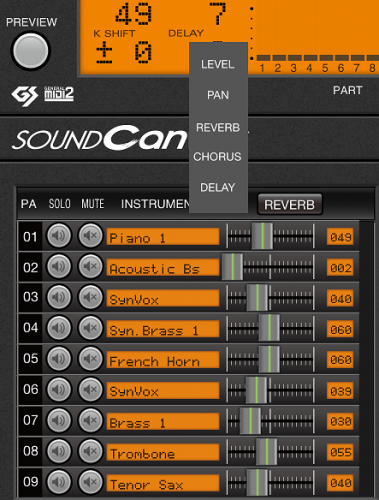Image resolution: width=379 pixels, height=500 pixels.
Task: Mute part 01 Piano 1
Action: click(x=90, y=236)
